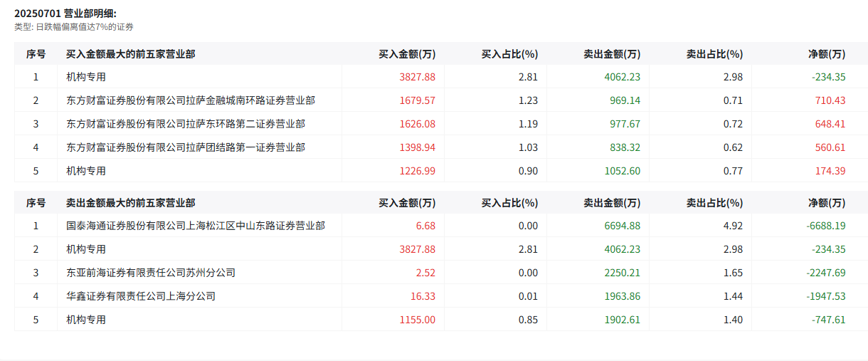Open 国泰海通证券上海松江区中山东路证券营业部 link
The image size is (868, 361).
click(x=196, y=226)
